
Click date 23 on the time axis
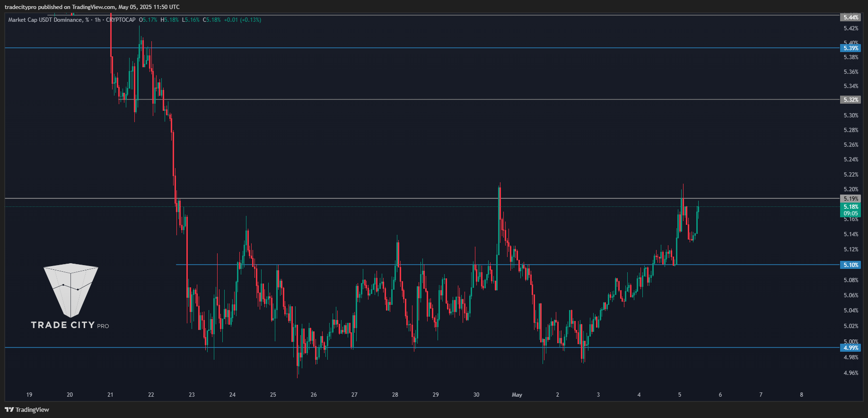pyautogui.click(x=192, y=395)
